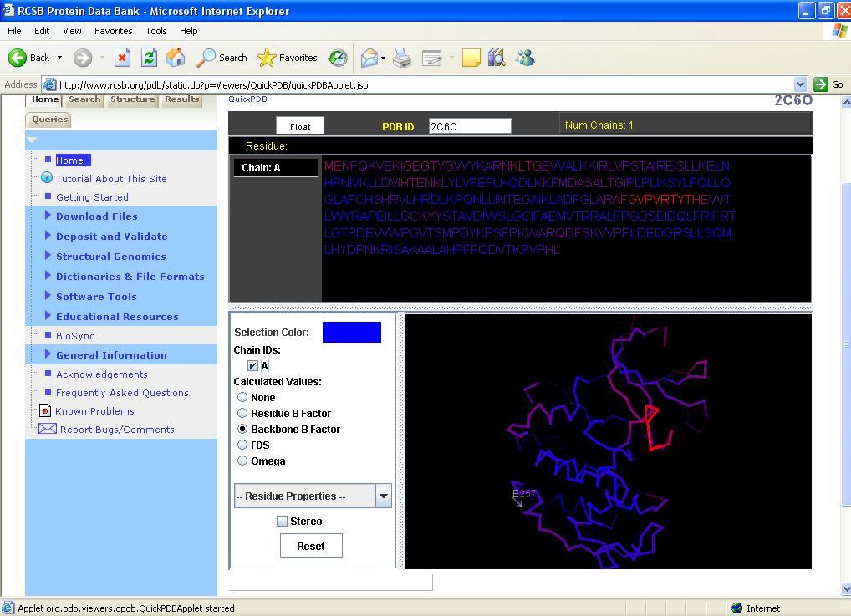The height and width of the screenshot is (616, 851).
Task: Expand the Structural Genomics section
Action: 48,256
